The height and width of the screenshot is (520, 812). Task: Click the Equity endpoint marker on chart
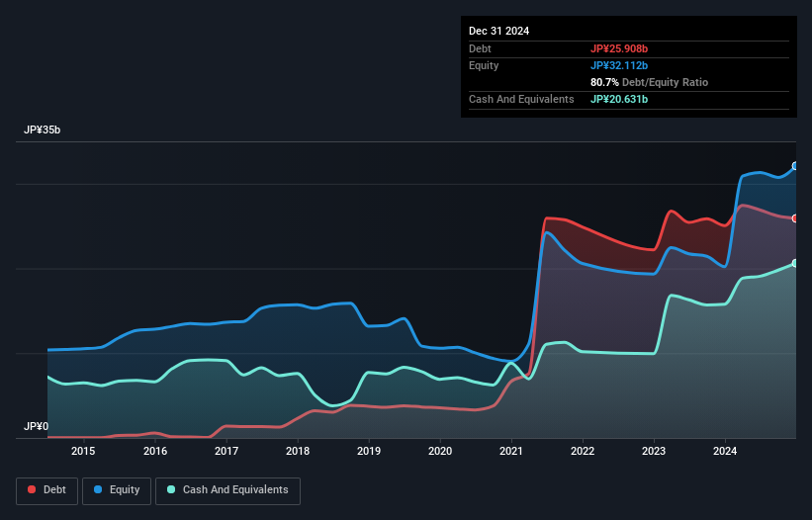point(795,166)
